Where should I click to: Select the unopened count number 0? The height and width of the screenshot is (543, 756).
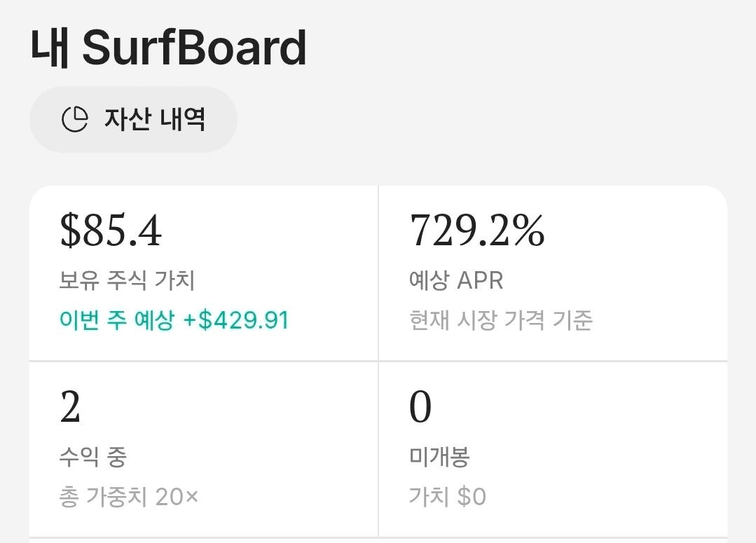tap(420, 406)
